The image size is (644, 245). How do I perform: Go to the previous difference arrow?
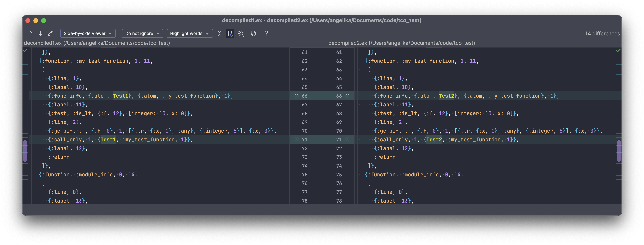click(30, 33)
